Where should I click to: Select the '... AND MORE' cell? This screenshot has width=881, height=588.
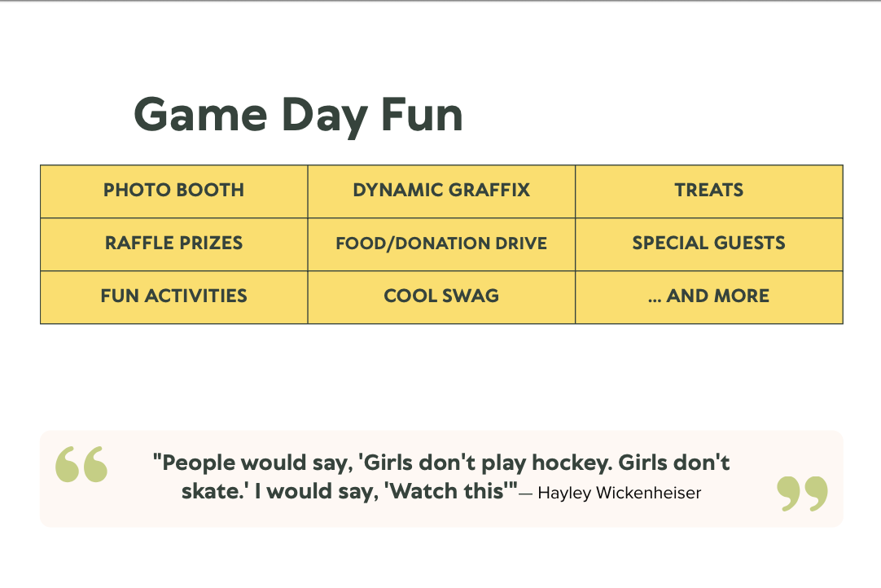click(x=708, y=296)
